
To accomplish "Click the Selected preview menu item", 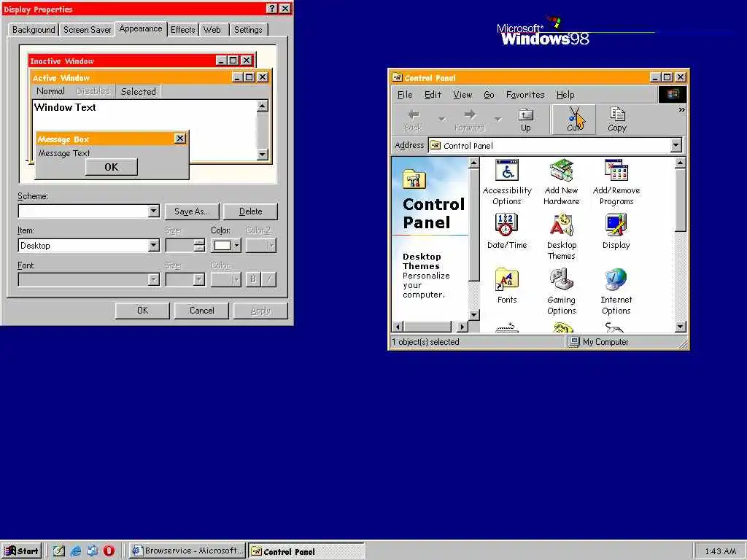I will 138,91.
